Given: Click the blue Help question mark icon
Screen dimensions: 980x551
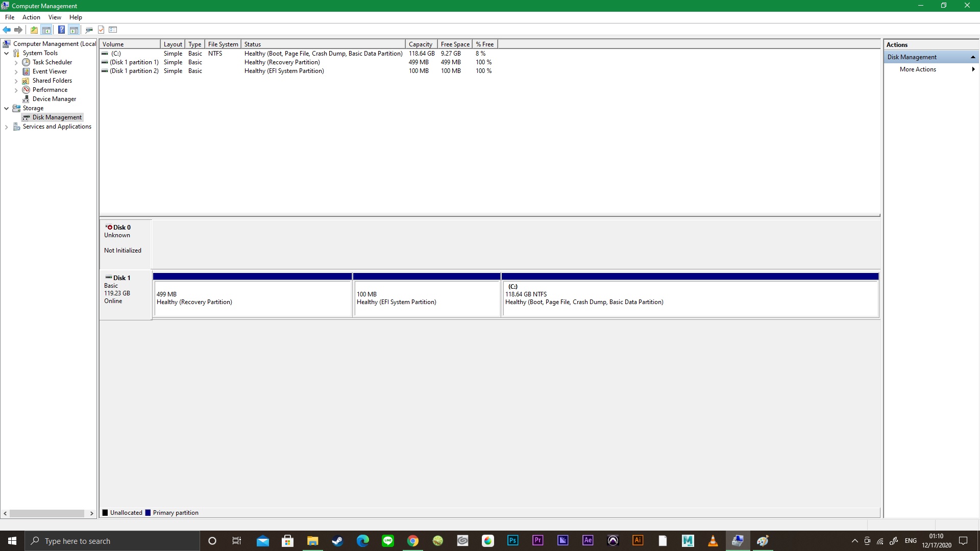Looking at the screenshot, I should [x=61, y=30].
